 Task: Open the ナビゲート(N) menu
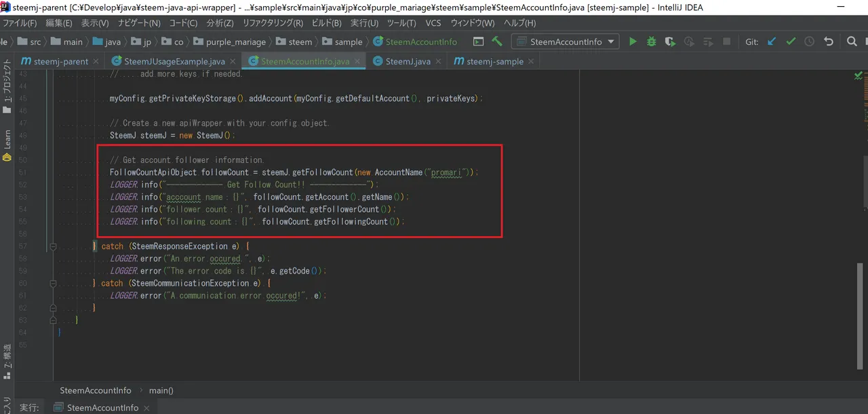pos(140,23)
